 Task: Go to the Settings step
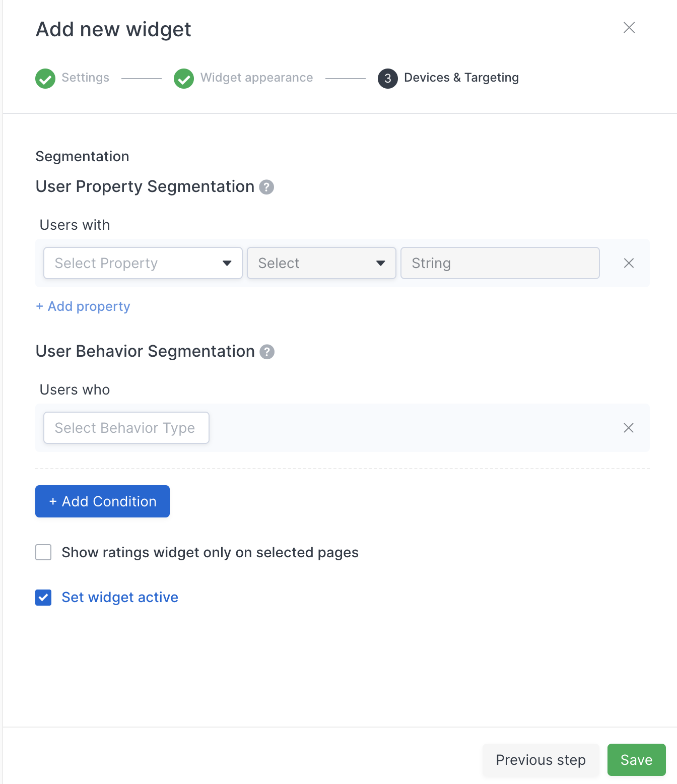85,78
